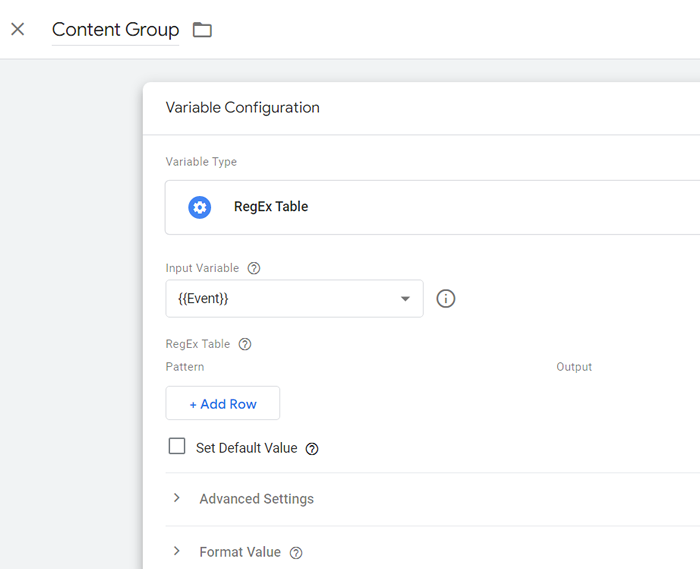Expand the Format Value chevron
This screenshot has height=569, width=700.
coord(177,551)
